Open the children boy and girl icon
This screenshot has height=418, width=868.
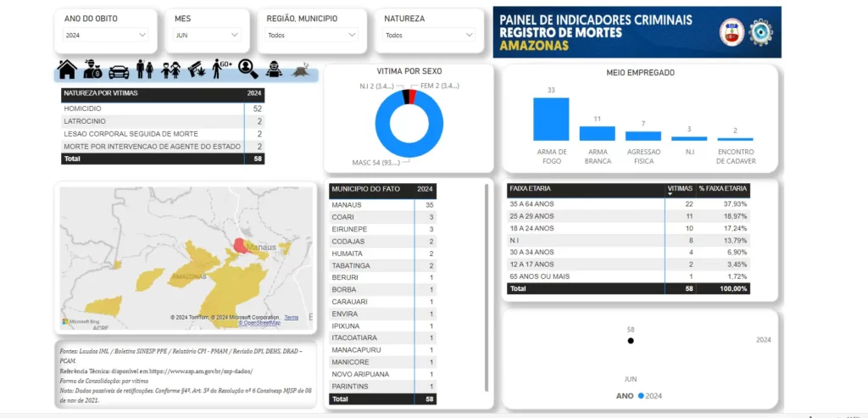tap(171, 70)
